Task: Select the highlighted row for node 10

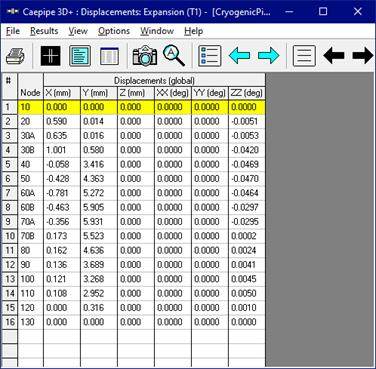Action: pos(133,107)
